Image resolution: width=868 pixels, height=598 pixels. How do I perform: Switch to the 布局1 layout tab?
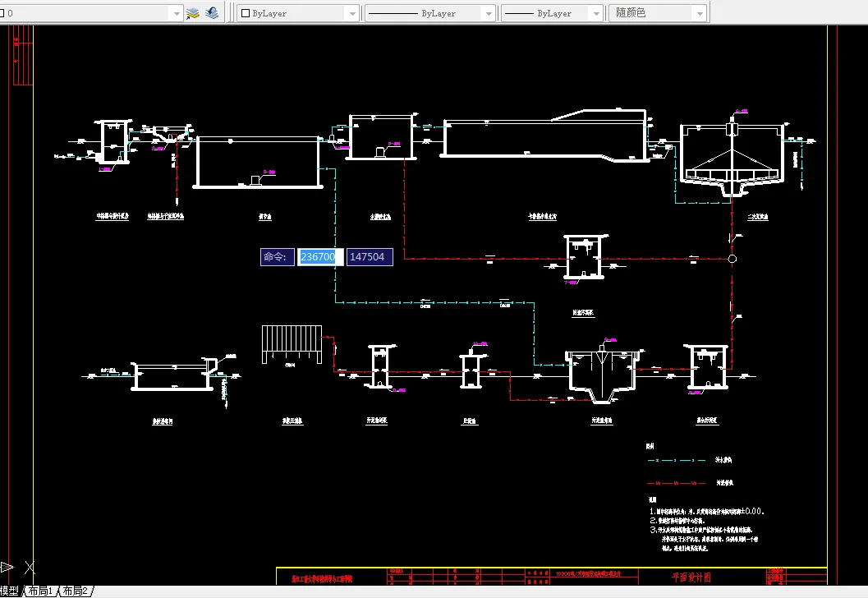[x=40, y=591]
